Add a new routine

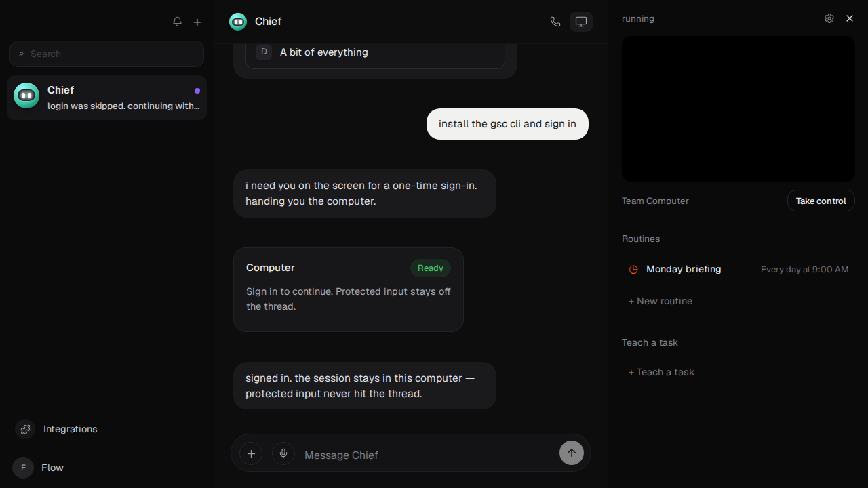[x=660, y=301]
